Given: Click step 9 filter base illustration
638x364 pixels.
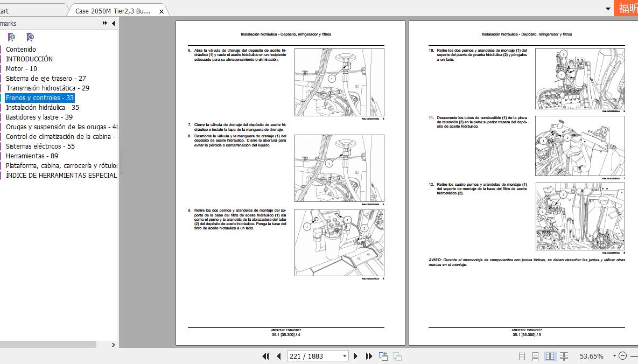Looking at the screenshot, I should (x=339, y=242).
